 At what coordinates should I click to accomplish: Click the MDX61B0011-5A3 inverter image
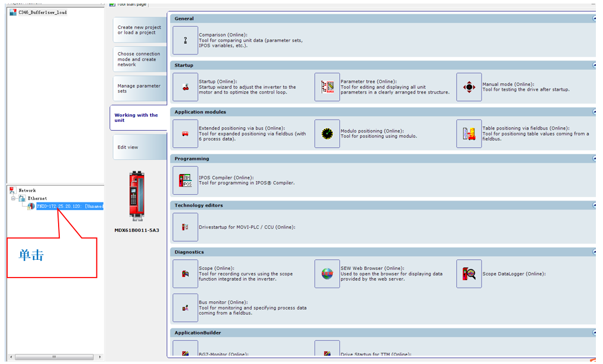[x=137, y=195]
